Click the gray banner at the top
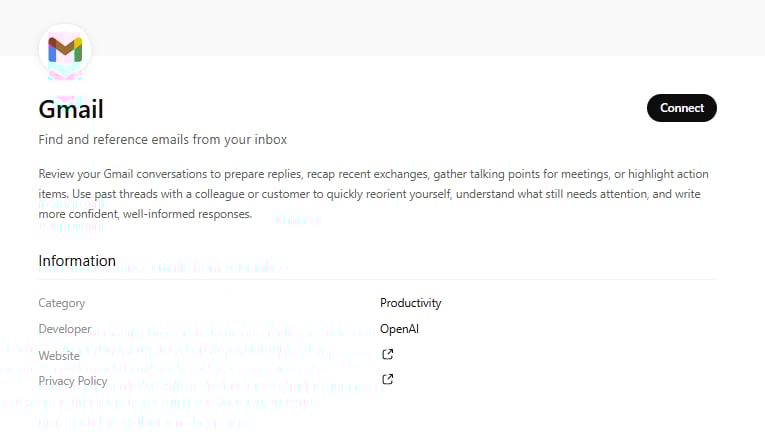 [x=382, y=27]
